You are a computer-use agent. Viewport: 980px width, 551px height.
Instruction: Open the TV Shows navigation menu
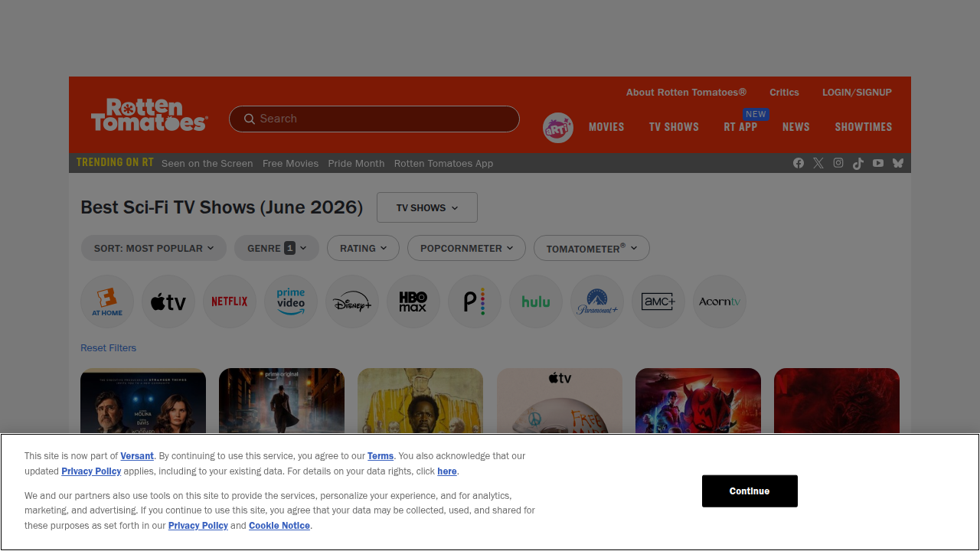pyautogui.click(x=674, y=127)
